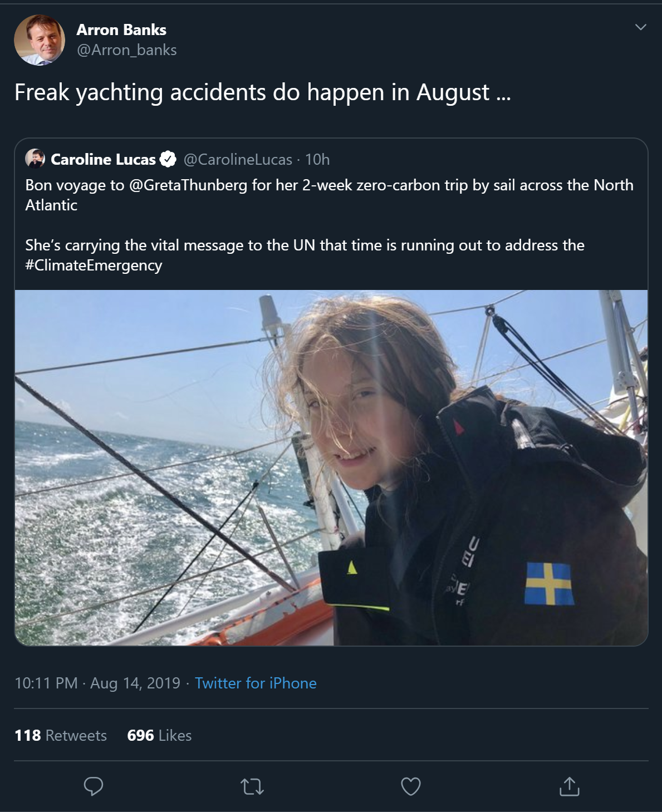View the 696 Likes list
662x812 pixels.
(159, 735)
